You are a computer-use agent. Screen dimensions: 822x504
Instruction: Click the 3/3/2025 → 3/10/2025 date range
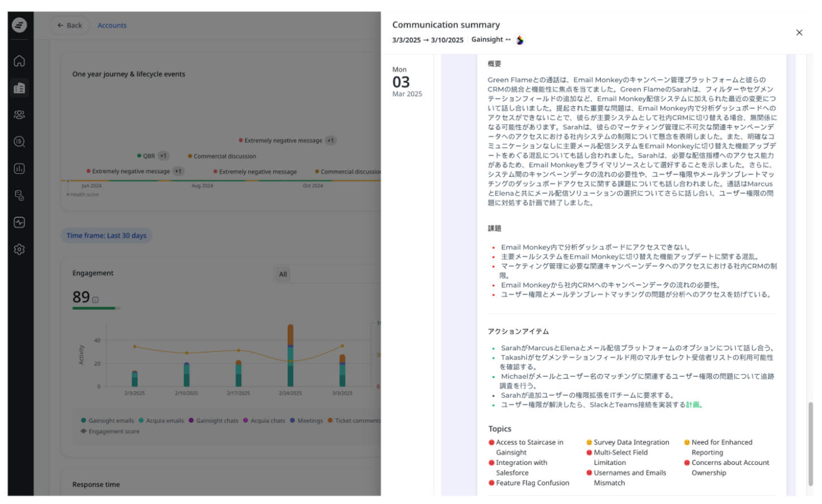pos(428,41)
